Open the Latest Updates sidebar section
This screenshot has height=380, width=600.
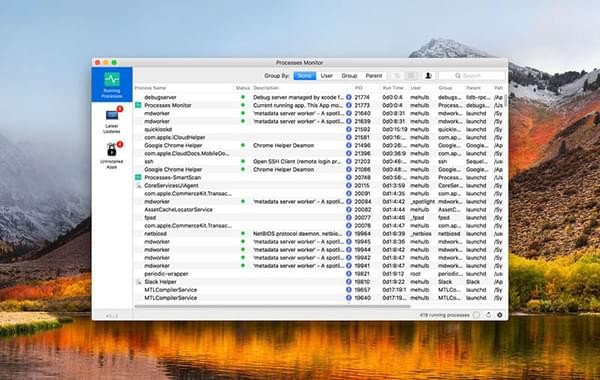pyautogui.click(x=112, y=120)
